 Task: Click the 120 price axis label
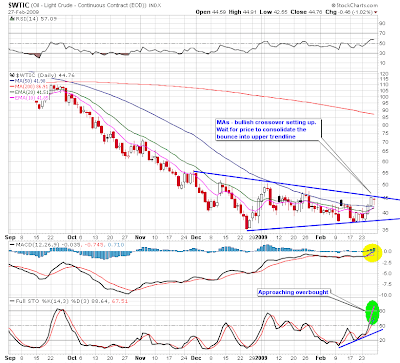[383, 73]
